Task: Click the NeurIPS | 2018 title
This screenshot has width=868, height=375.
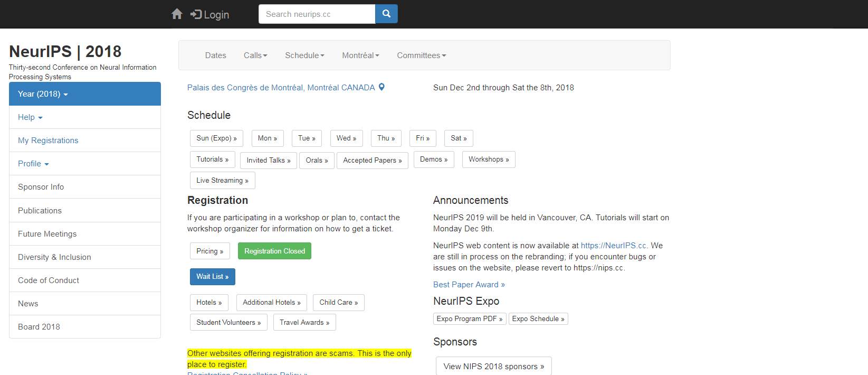Action: click(65, 51)
